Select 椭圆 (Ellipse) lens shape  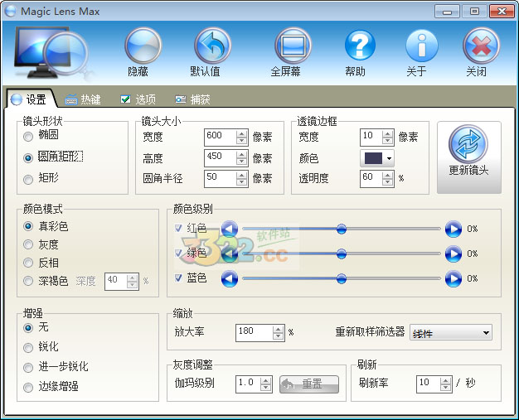28,136
